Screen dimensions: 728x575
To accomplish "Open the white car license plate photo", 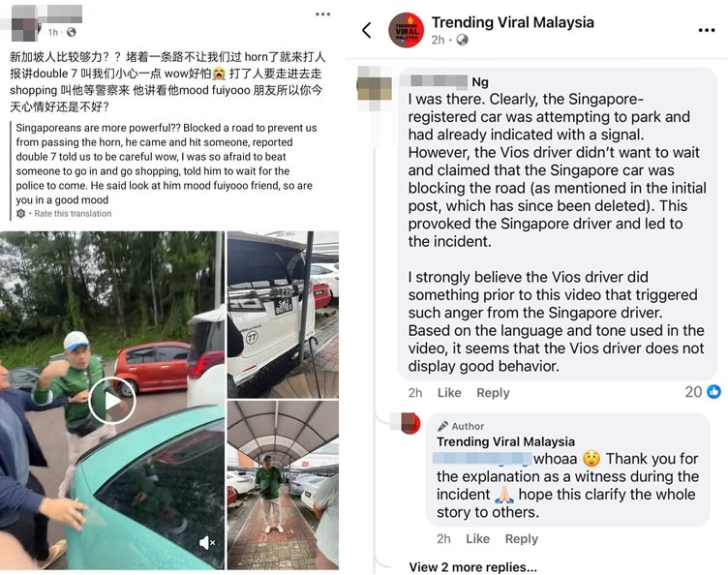I will (x=283, y=315).
